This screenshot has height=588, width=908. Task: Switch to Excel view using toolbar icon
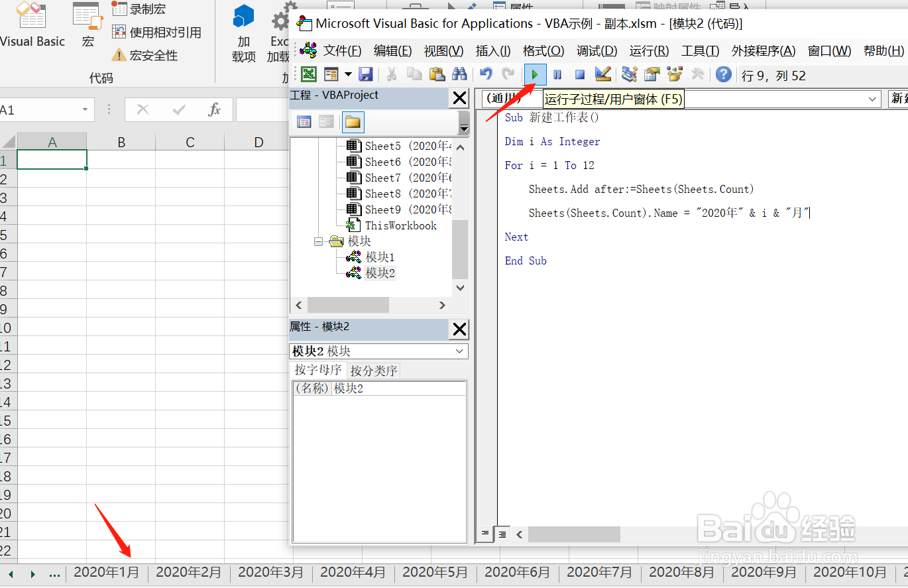[309, 74]
